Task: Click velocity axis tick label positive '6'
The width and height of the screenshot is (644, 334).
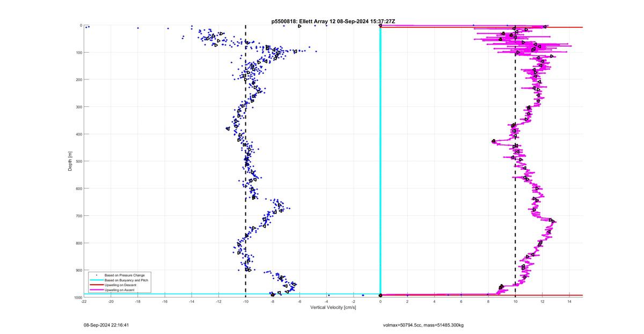Action: (461, 301)
